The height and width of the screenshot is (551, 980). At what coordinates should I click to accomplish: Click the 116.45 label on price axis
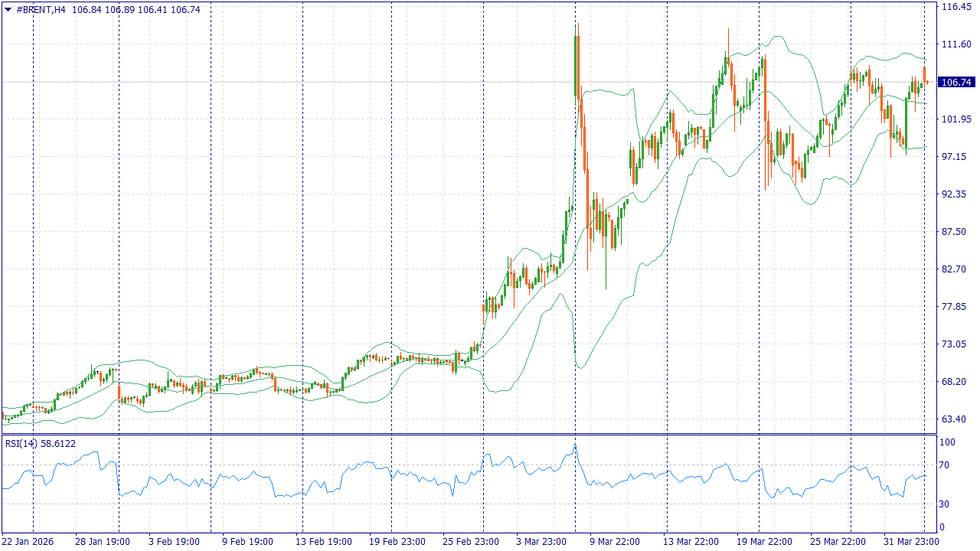coord(956,7)
